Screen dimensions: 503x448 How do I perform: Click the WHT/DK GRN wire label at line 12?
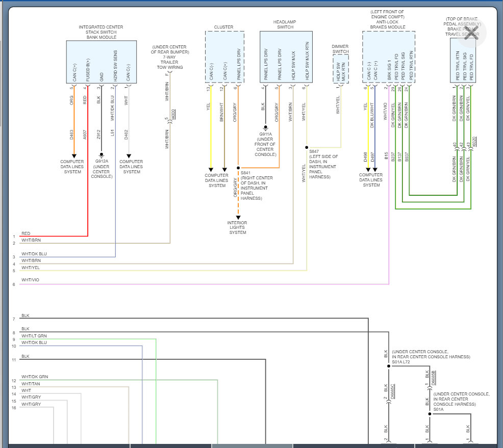pyautogui.click(x=35, y=377)
